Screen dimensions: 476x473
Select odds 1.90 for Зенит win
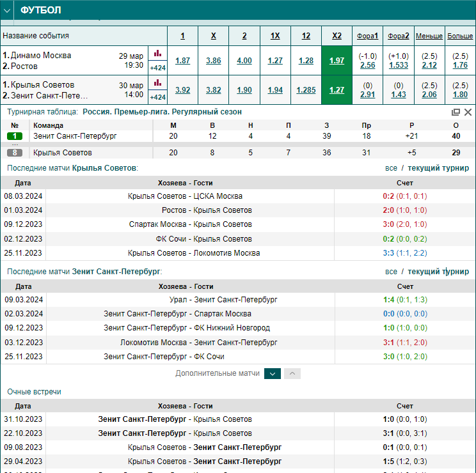tap(244, 90)
